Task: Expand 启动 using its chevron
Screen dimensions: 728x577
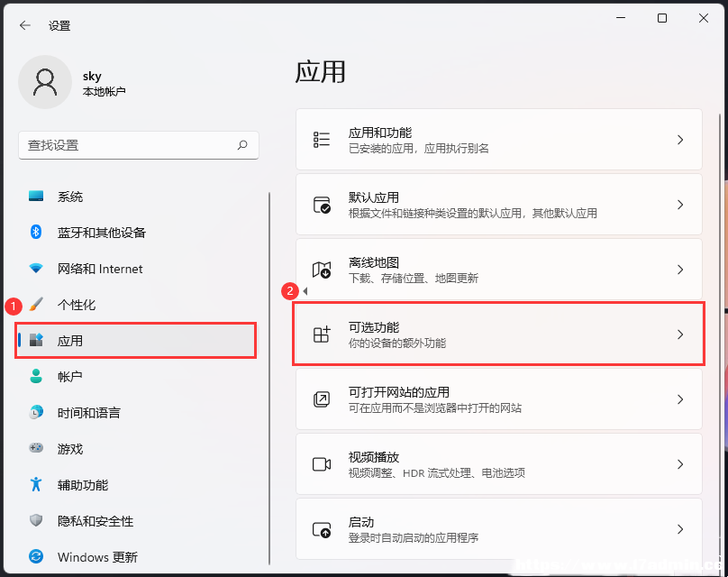Action: click(x=680, y=529)
